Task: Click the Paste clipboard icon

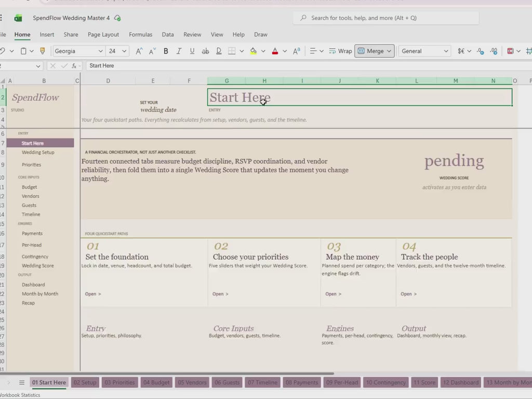Action: coord(23,51)
